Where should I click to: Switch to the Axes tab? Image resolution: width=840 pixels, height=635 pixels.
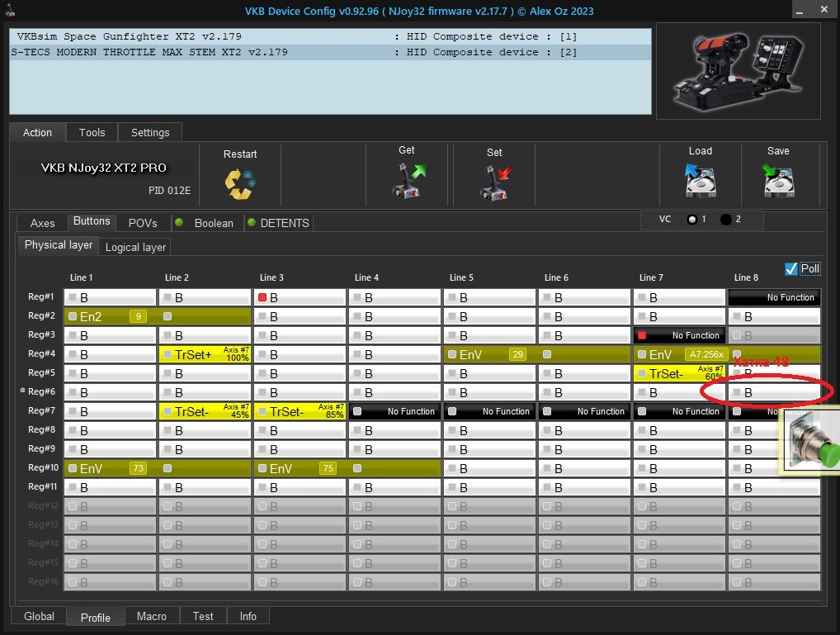(42, 223)
